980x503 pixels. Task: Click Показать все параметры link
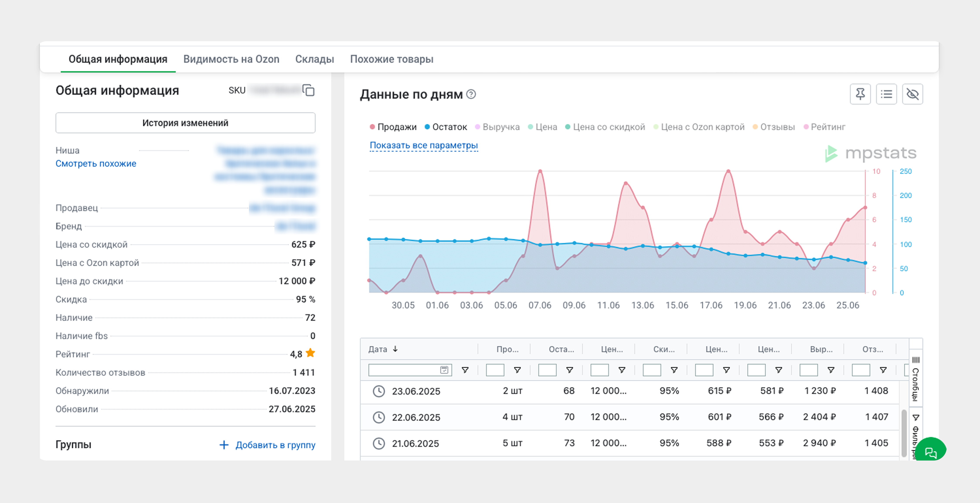click(x=424, y=145)
